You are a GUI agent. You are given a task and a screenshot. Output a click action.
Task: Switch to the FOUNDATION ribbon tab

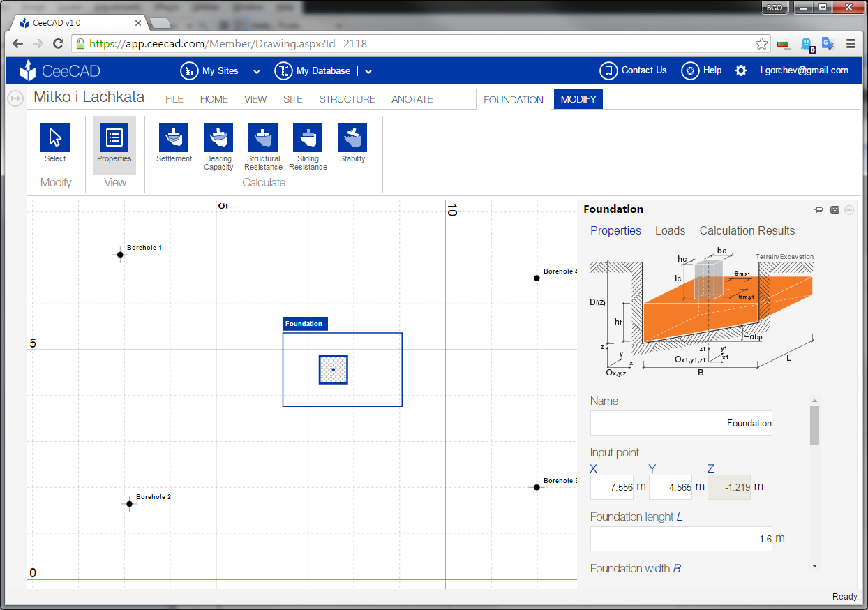pyautogui.click(x=514, y=99)
